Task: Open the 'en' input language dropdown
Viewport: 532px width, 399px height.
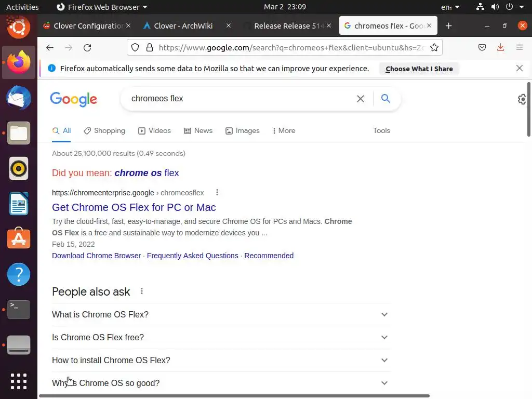Action: click(450, 7)
